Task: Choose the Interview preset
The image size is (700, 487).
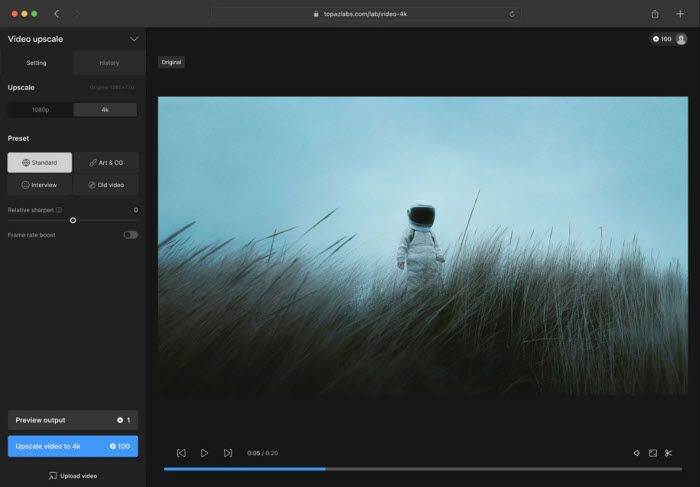Action: point(40,185)
